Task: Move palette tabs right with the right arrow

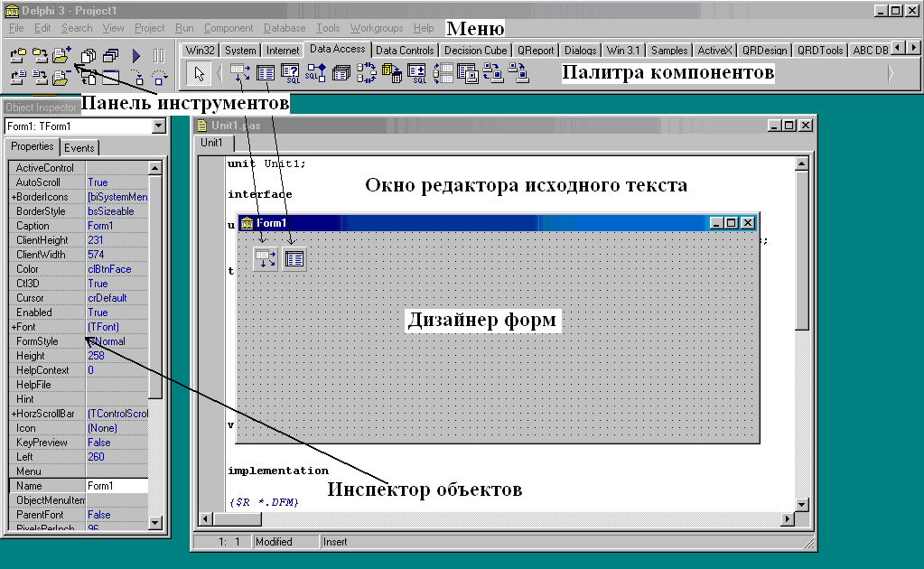Action: click(913, 47)
